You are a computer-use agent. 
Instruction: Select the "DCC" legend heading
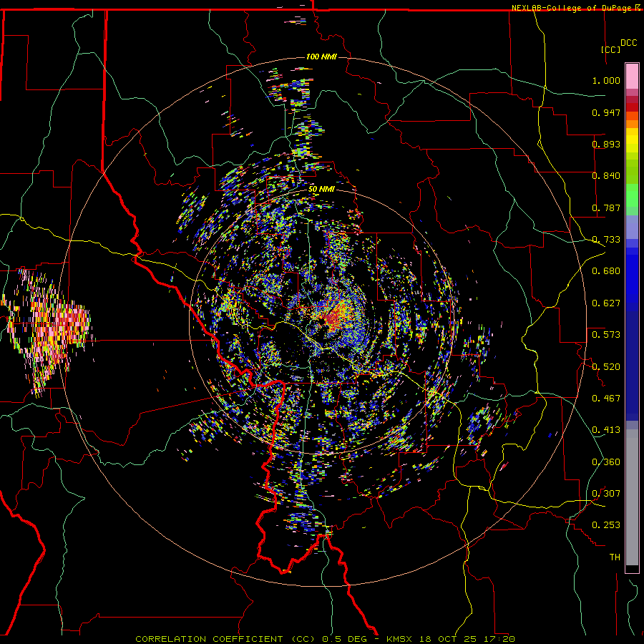tap(628, 43)
